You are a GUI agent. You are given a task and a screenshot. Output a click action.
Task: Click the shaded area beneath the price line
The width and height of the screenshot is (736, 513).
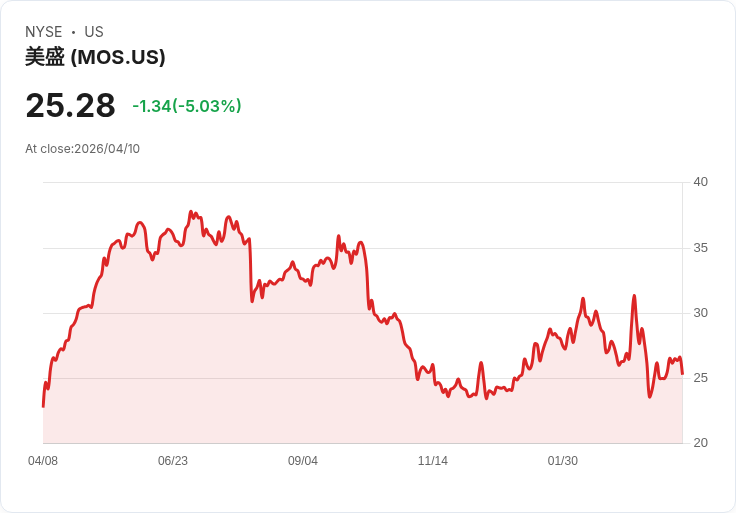pos(300,380)
